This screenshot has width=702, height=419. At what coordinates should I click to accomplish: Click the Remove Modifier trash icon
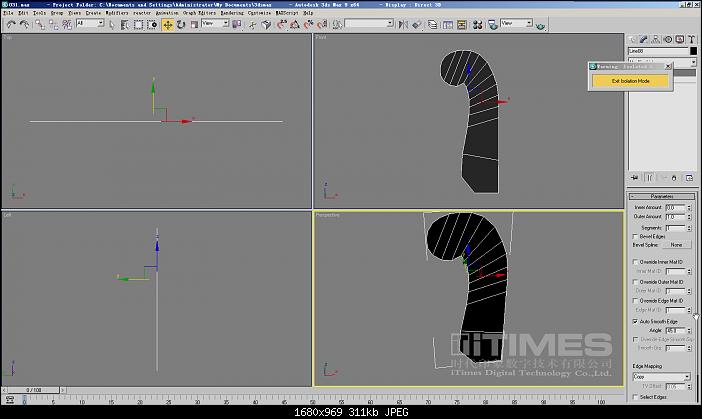click(674, 178)
